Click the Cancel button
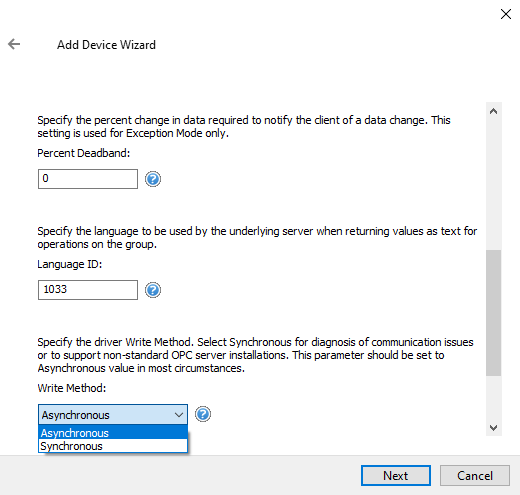This screenshot has width=520, height=495. [x=475, y=476]
